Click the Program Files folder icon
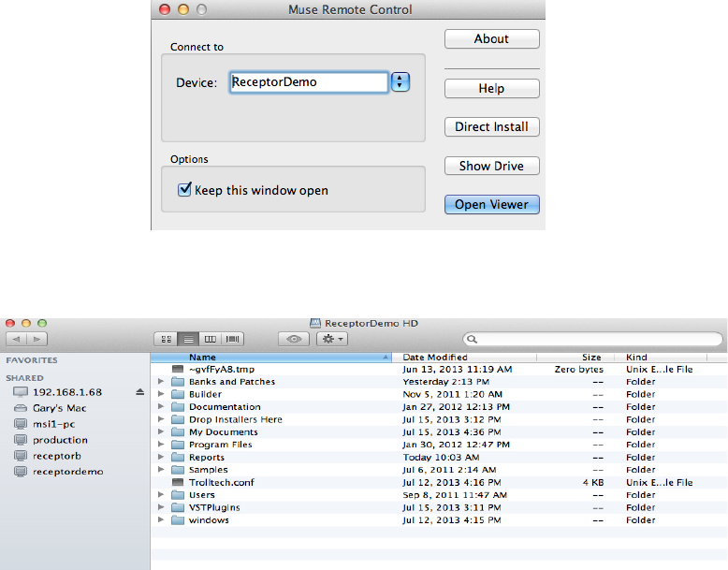The width and height of the screenshot is (728, 570). [178, 445]
